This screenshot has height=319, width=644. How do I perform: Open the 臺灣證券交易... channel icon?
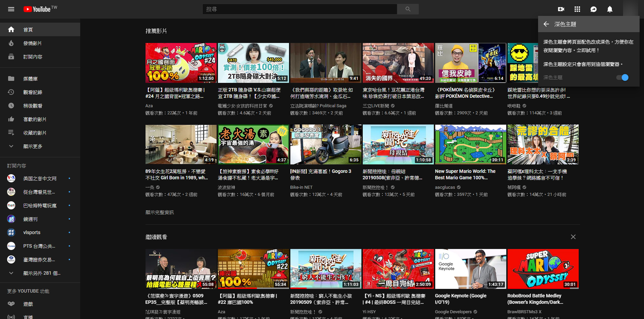pyautogui.click(x=11, y=259)
